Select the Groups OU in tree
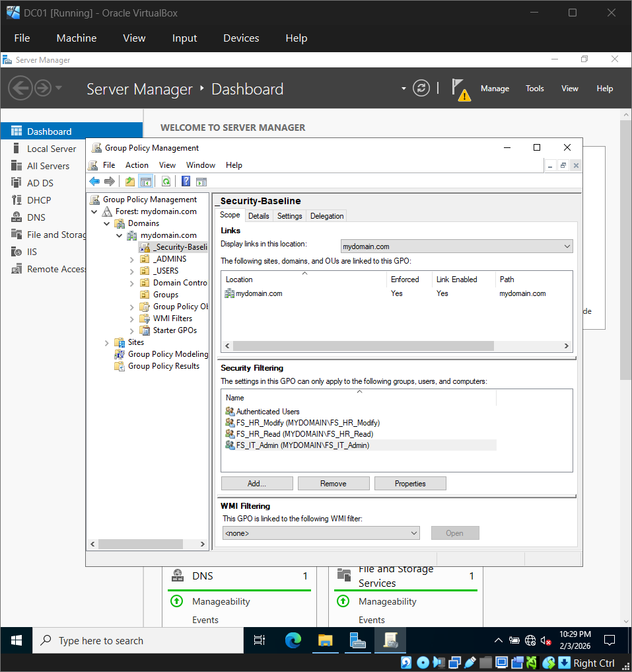 pyautogui.click(x=165, y=295)
